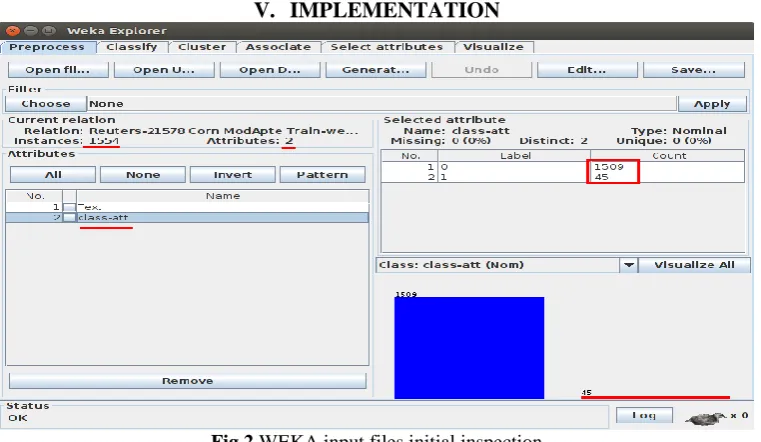Click the Name column header in Attributes
This screenshot has height=442, width=761.
(222, 196)
